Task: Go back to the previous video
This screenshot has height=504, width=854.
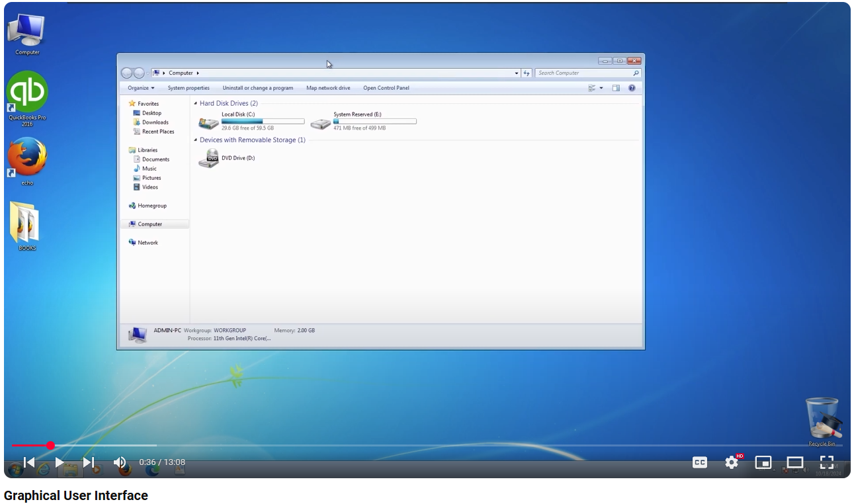Action: (29, 462)
